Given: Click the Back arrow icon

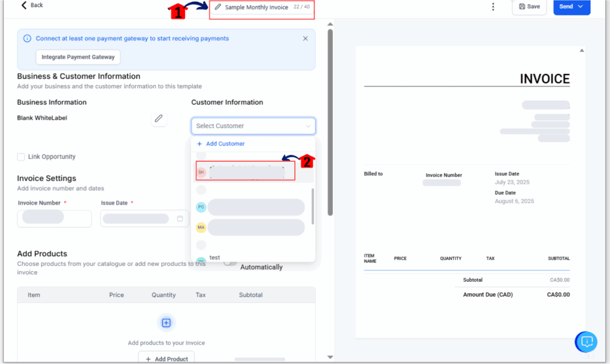Looking at the screenshot, I should pos(24,5).
